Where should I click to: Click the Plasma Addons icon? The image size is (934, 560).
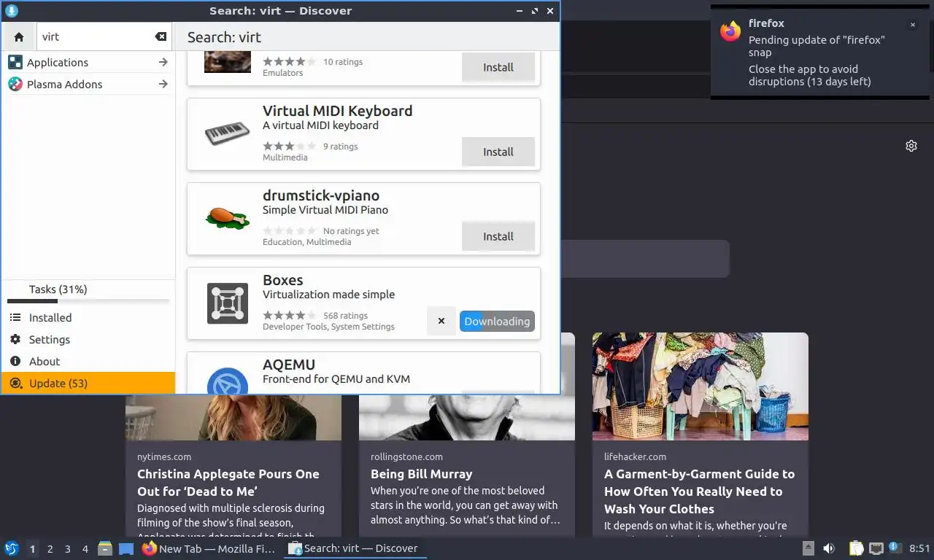point(15,85)
